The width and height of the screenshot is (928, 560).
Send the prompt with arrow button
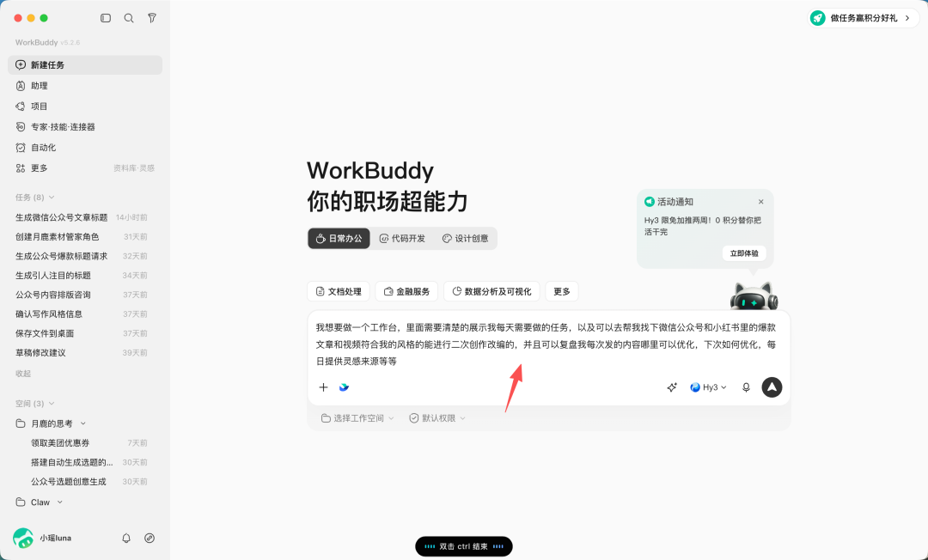click(x=772, y=387)
